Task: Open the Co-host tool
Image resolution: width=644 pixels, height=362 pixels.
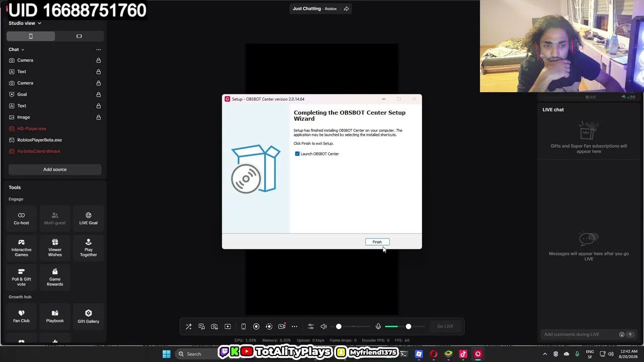Action: pos(21,219)
